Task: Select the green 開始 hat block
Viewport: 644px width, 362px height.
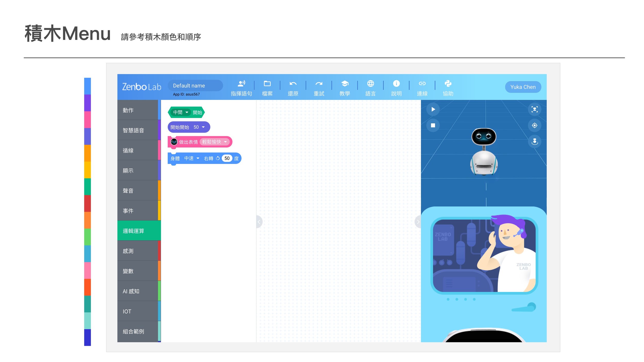Action: 186,112
